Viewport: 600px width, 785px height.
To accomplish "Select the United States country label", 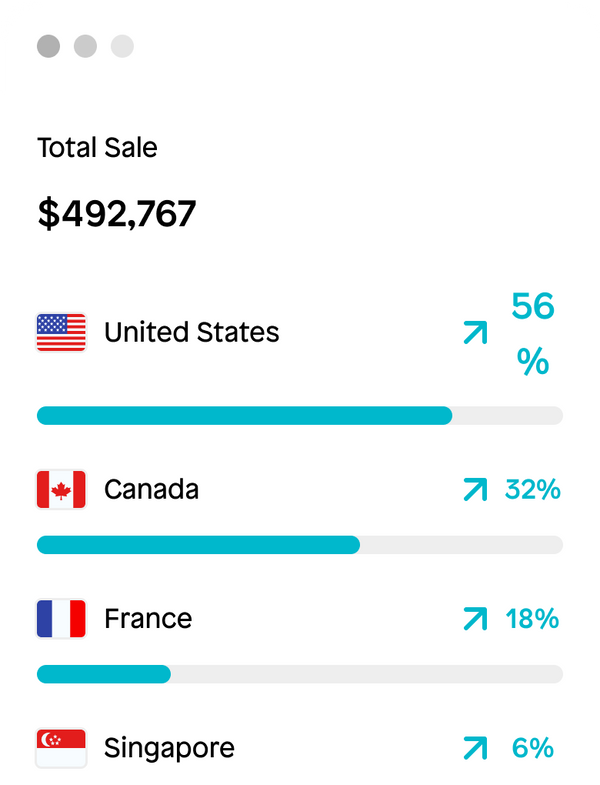I will pos(191,332).
